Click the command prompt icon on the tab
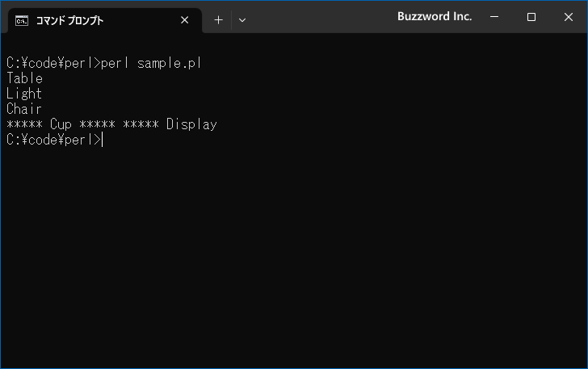The height and width of the screenshot is (369, 588). pyautogui.click(x=21, y=21)
